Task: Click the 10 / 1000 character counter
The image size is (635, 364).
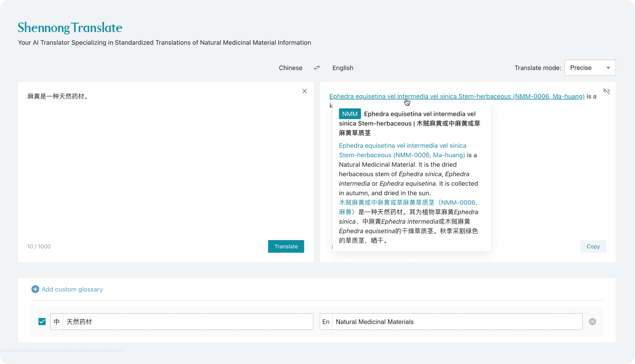Action: click(39, 247)
